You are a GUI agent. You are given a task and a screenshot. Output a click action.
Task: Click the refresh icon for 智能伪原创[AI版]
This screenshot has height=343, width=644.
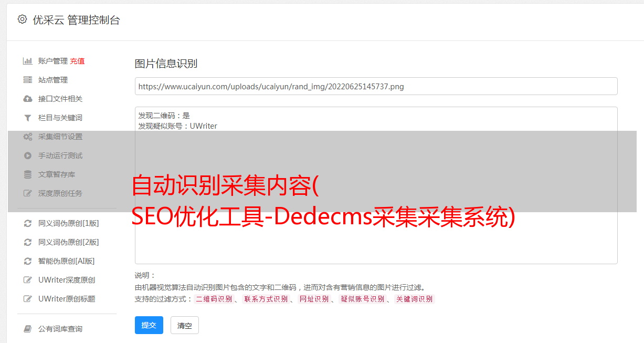coord(28,261)
